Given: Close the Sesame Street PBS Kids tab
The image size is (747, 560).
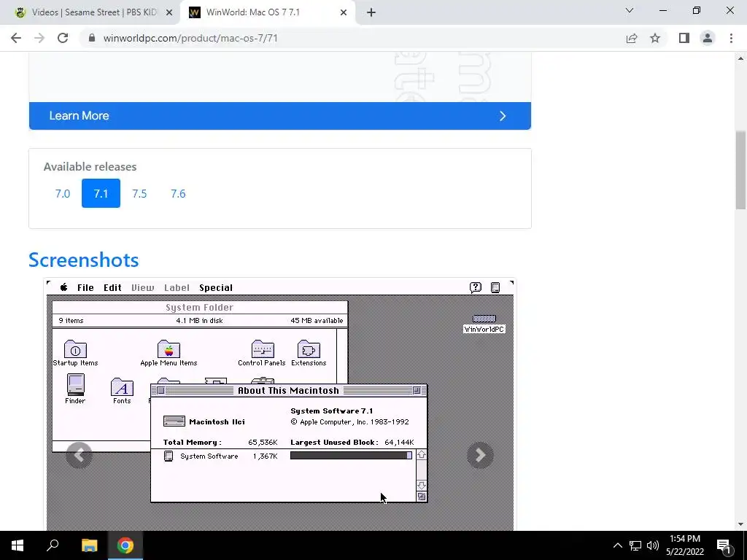Looking at the screenshot, I should click(x=169, y=12).
